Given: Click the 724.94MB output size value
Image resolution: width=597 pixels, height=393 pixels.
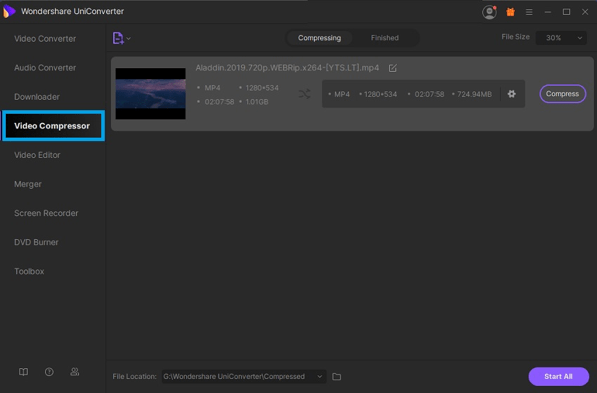Looking at the screenshot, I should [x=474, y=94].
